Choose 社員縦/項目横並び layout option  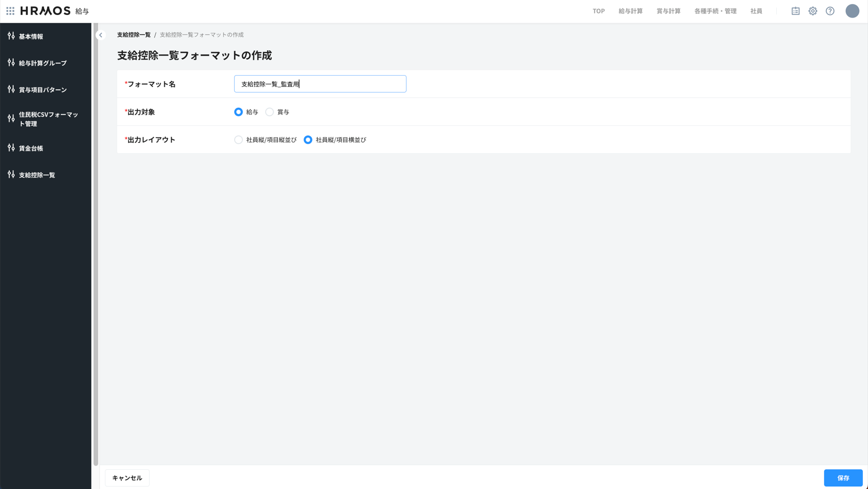point(308,140)
